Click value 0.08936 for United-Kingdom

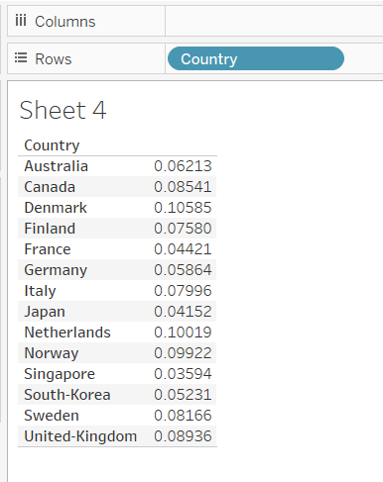(183, 436)
